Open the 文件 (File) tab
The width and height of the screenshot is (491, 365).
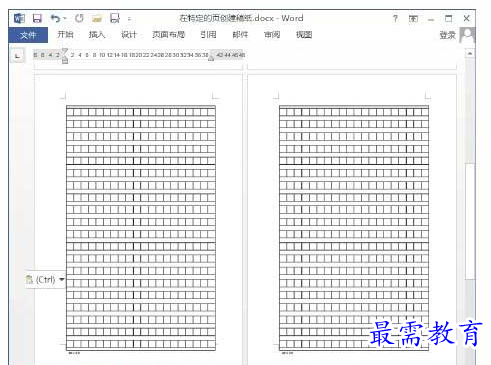pos(28,35)
